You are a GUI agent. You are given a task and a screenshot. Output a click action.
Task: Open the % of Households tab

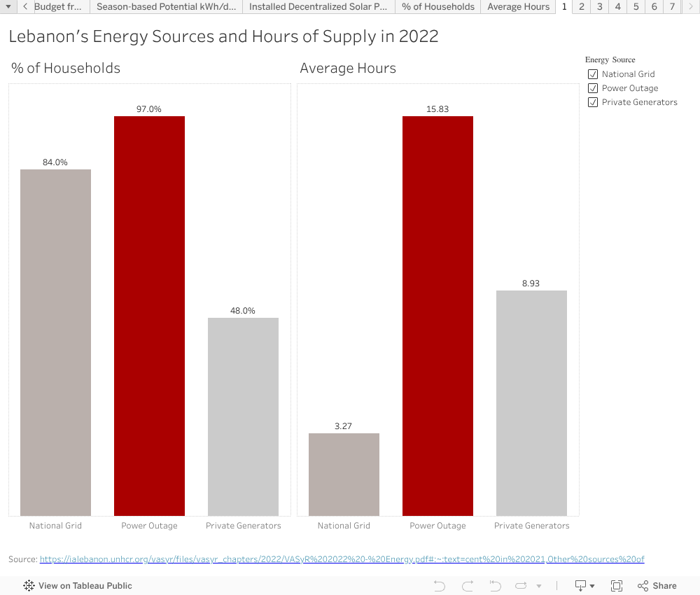point(438,7)
